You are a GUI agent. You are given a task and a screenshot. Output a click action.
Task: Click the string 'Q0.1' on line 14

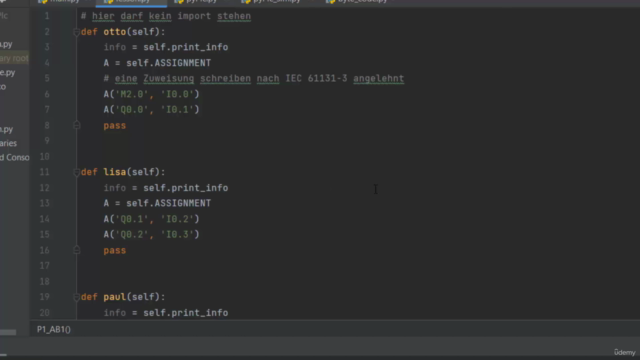pos(132,219)
